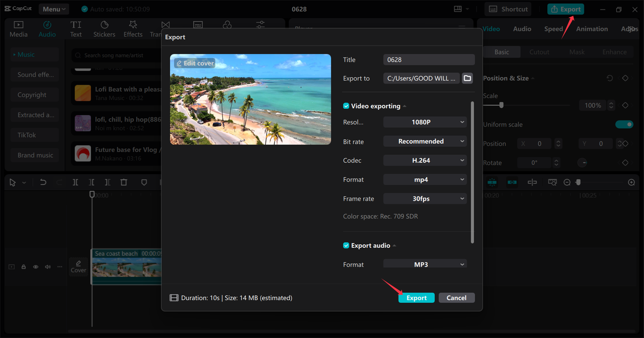Open the Audio tab in right panel

522,29
